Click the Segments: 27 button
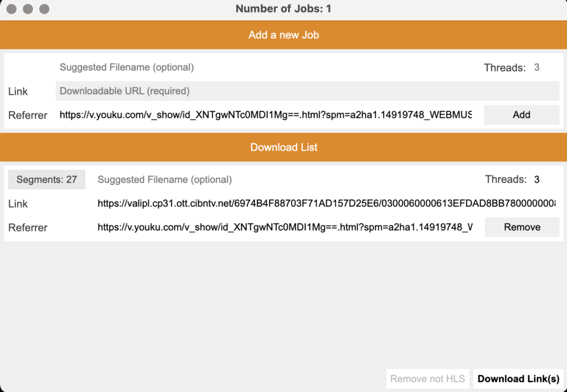This screenshot has width=567, height=392. [x=47, y=179]
